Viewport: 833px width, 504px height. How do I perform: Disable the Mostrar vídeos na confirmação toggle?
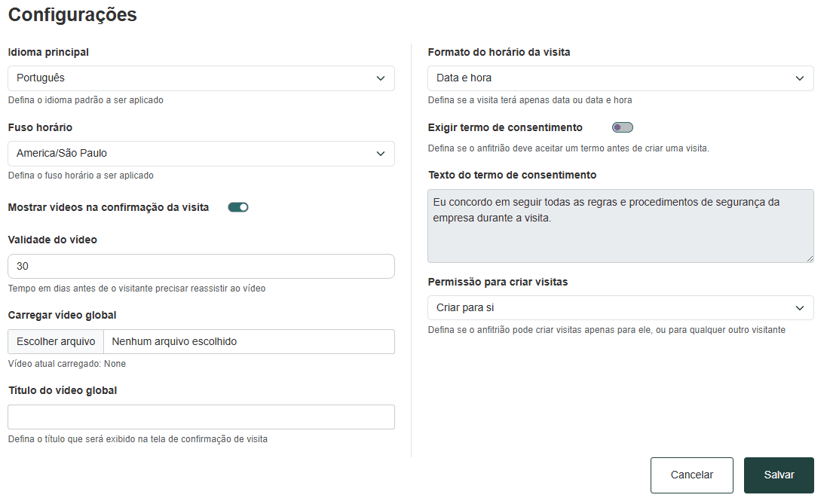pyautogui.click(x=238, y=207)
